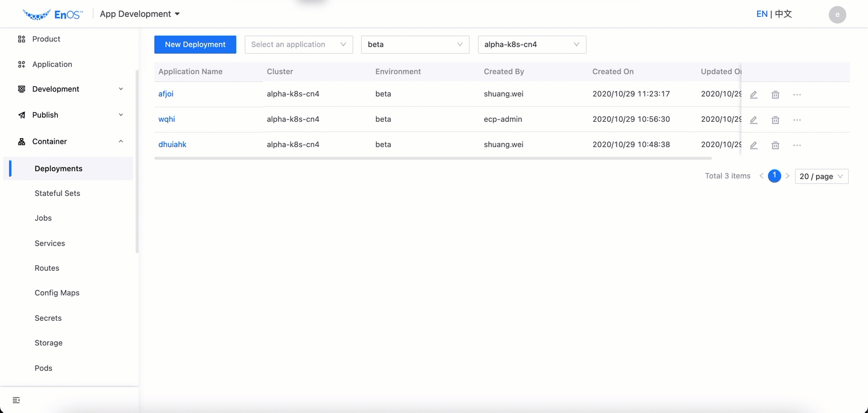Switch language to 中文
868x413 pixels.
[784, 14]
